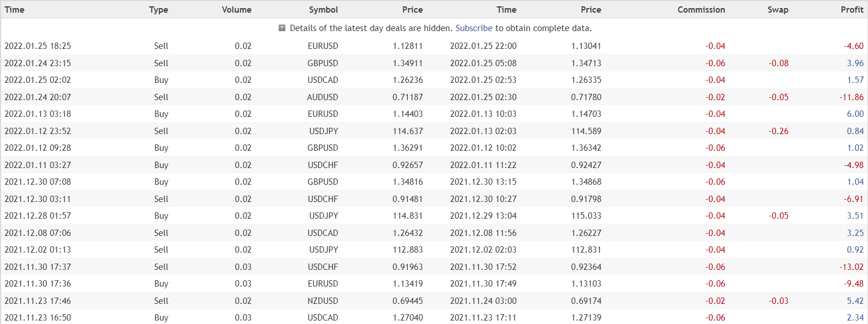Select open time 2021.12.02 01:13
Image resolution: width=868 pixels, height=324 pixels.
[x=37, y=250]
